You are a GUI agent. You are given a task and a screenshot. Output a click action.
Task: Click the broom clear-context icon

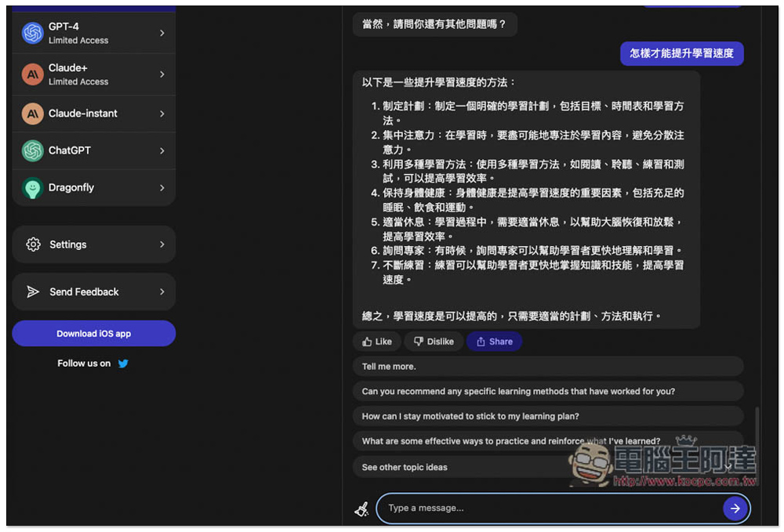(361, 509)
